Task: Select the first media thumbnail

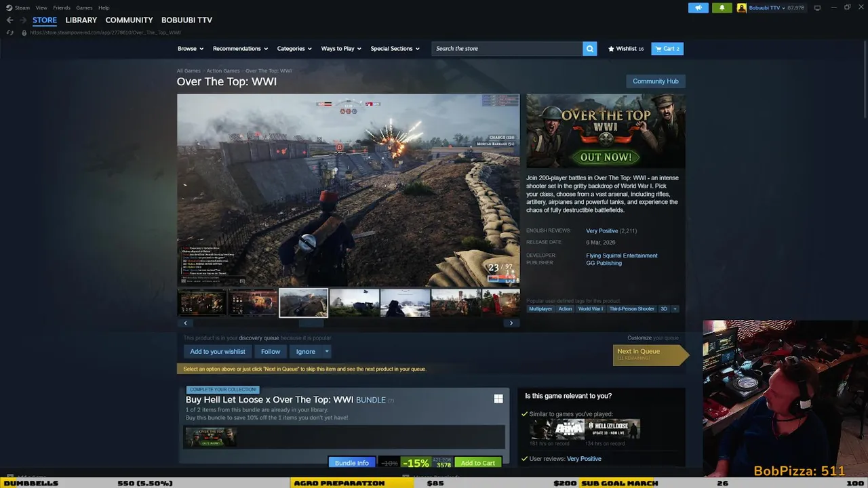Action: (x=202, y=303)
